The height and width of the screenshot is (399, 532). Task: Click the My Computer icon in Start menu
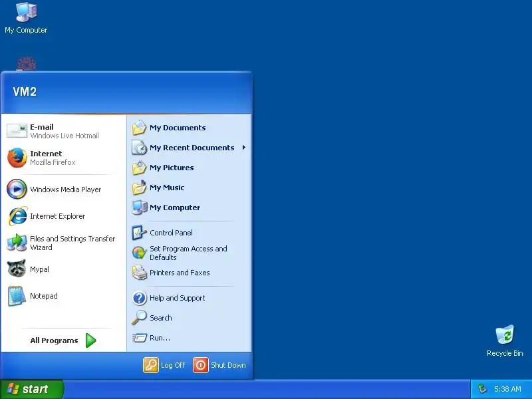coord(139,207)
